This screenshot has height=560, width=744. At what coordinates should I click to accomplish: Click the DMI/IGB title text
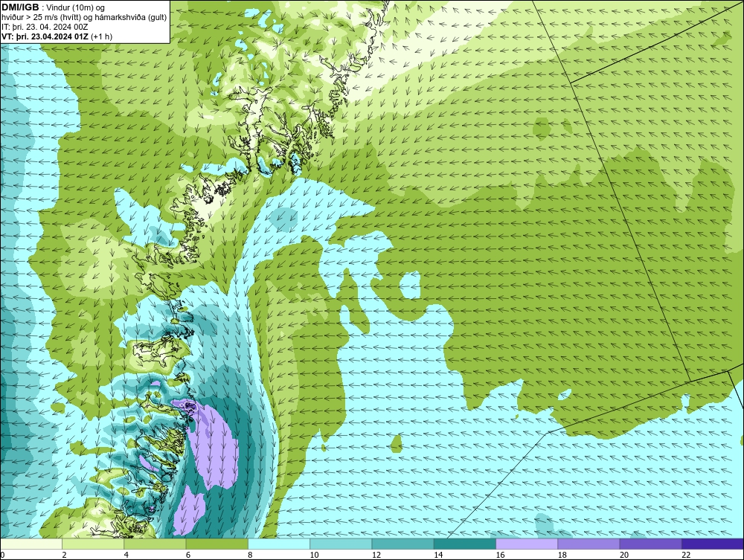pos(20,7)
